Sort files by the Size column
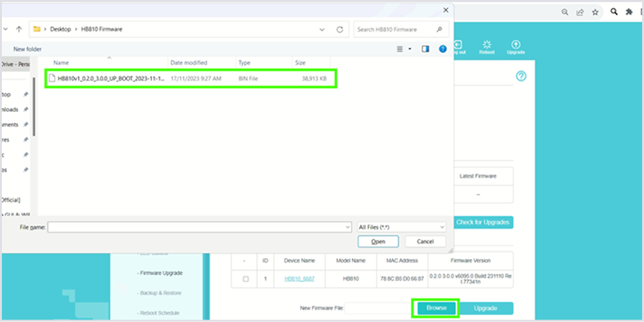The width and height of the screenshot is (644, 322). [x=300, y=63]
